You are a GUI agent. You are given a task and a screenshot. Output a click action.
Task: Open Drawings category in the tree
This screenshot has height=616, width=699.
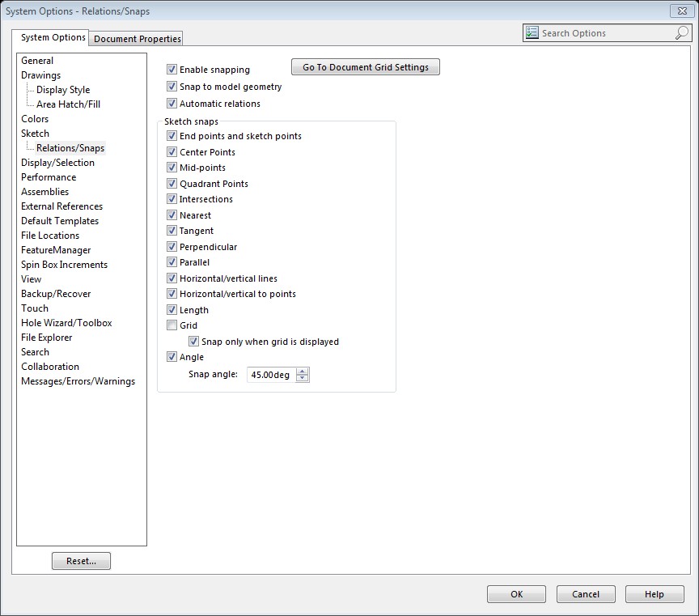pos(40,75)
